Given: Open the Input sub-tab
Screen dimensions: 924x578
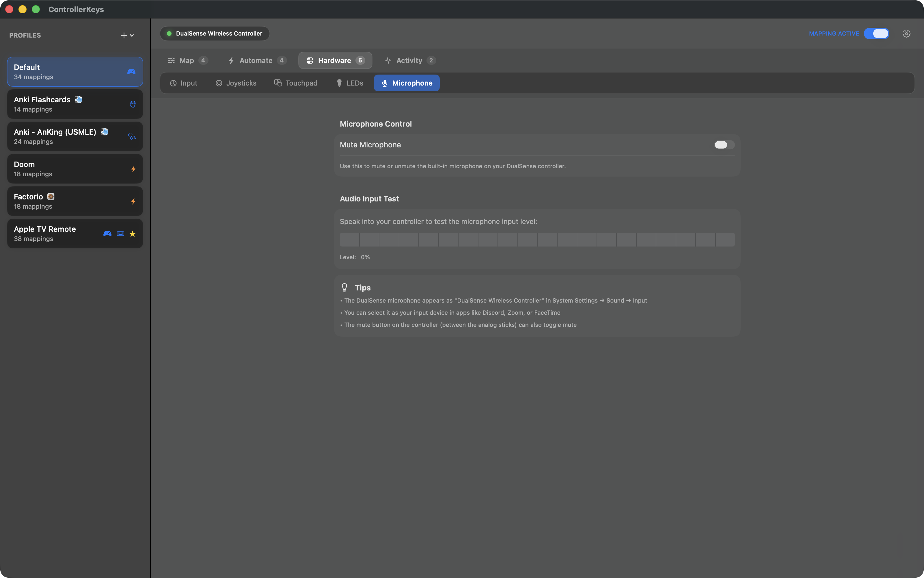Looking at the screenshot, I should (184, 83).
